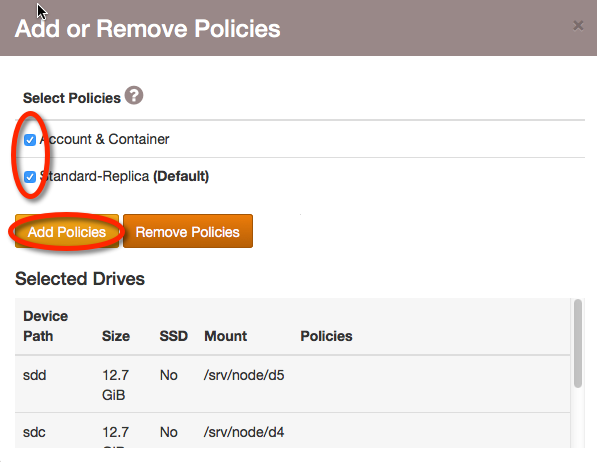Click the Mount column header
The width and height of the screenshot is (597, 462).
coord(225,336)
